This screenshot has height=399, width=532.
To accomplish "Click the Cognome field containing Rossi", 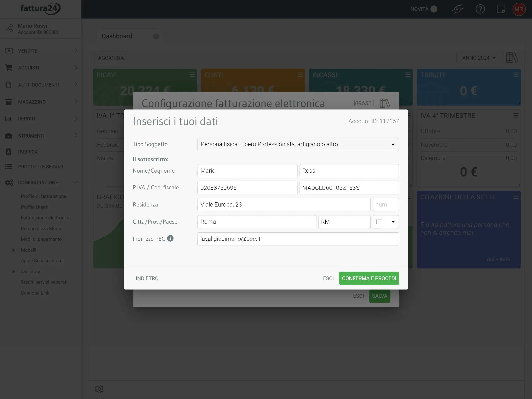I will click(349, 171).
